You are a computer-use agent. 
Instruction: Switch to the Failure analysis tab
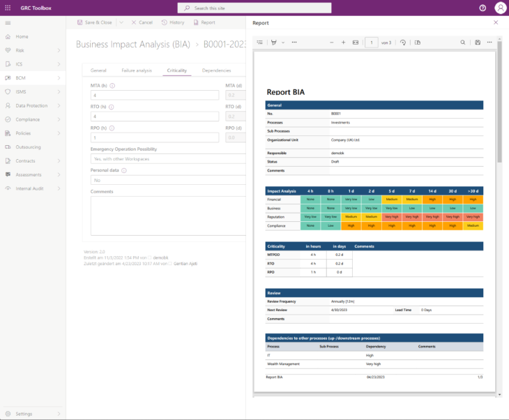click(x=137, y=70)
